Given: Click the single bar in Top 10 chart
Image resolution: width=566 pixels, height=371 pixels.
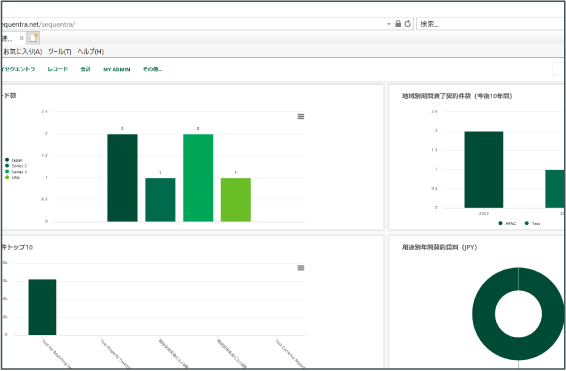Looking at the screenshot, I should [42, 307].
